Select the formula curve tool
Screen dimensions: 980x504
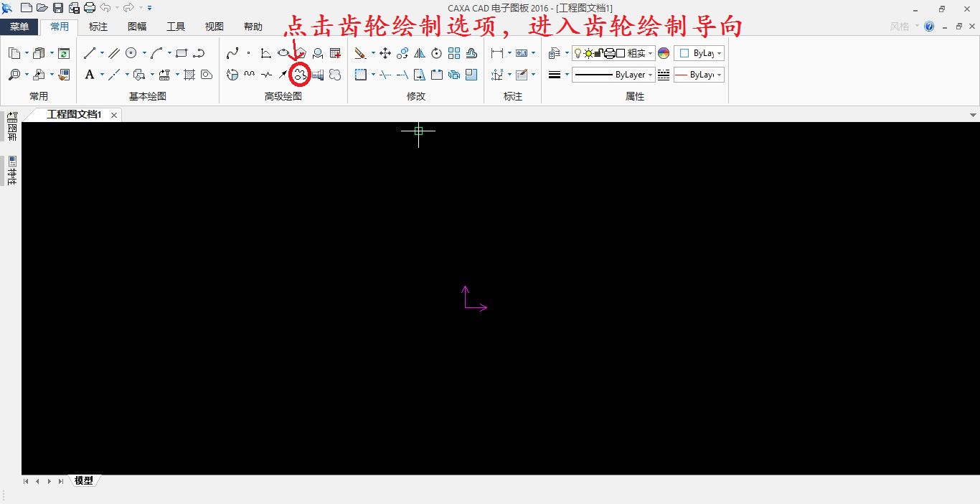click(x=266, y=53)
